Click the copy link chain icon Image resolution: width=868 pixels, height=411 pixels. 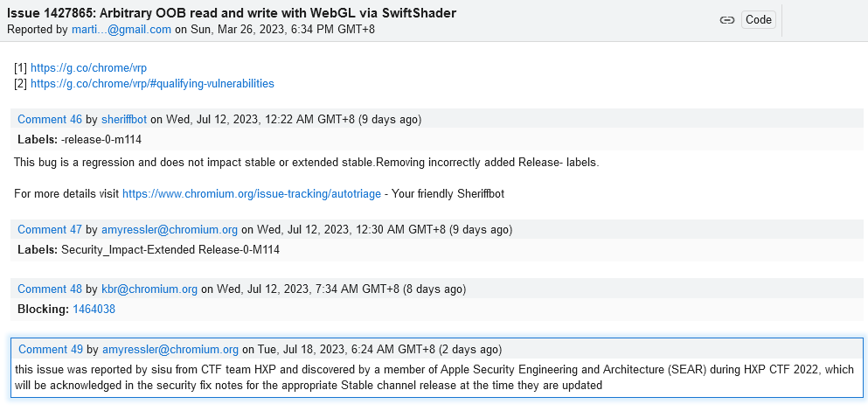click(x=727, y=20)
